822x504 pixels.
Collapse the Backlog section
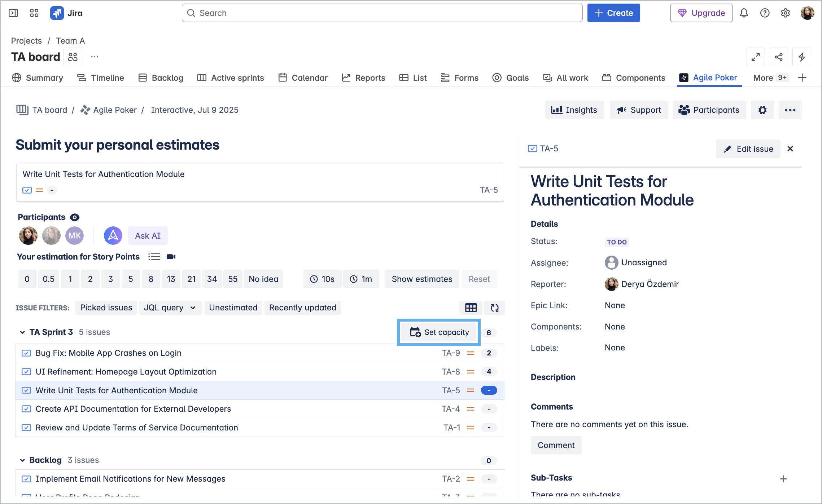coord(22,460)
